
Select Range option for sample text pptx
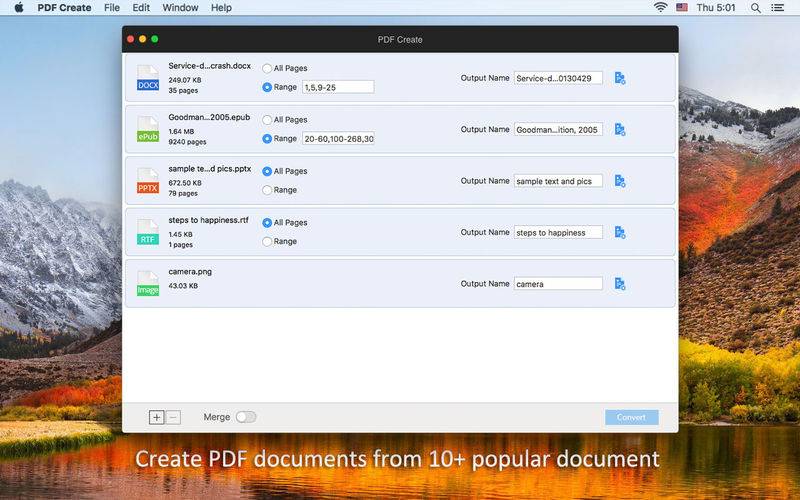click(x=267, y=190)
